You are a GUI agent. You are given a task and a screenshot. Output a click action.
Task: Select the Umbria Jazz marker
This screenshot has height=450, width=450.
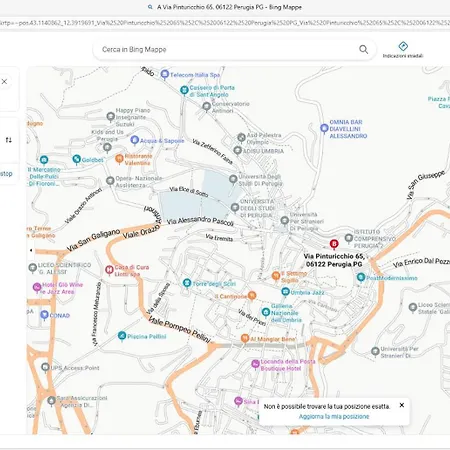pyautogui.click(x=285, y=292)
